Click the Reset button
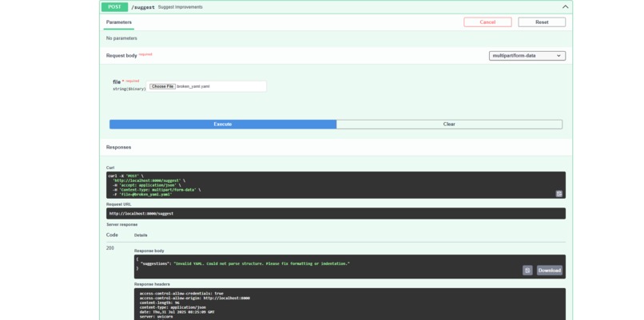644x320 pixels. pyautogui.click(x=542, y=22)
